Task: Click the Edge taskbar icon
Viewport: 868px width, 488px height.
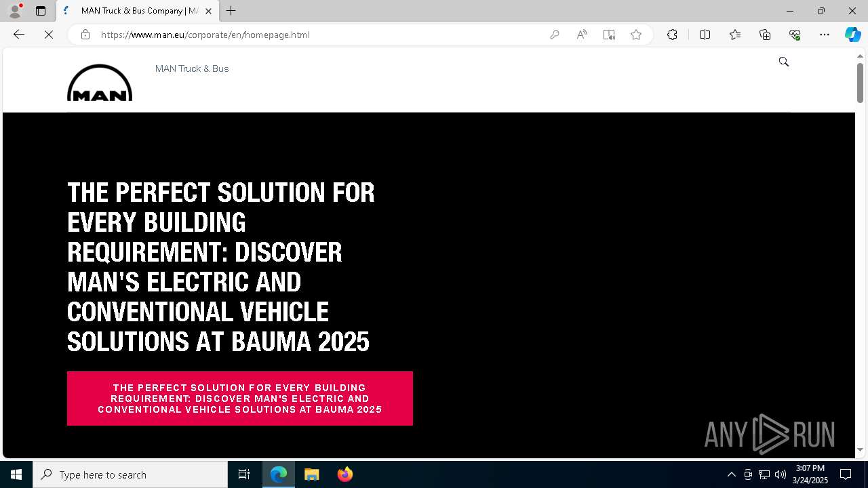Action: [x=279, y=474]
